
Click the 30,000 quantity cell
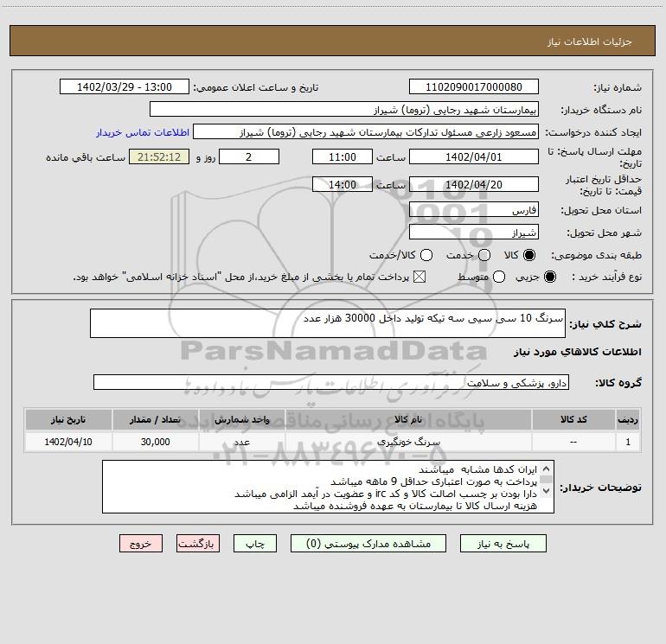tap(155, 442)
